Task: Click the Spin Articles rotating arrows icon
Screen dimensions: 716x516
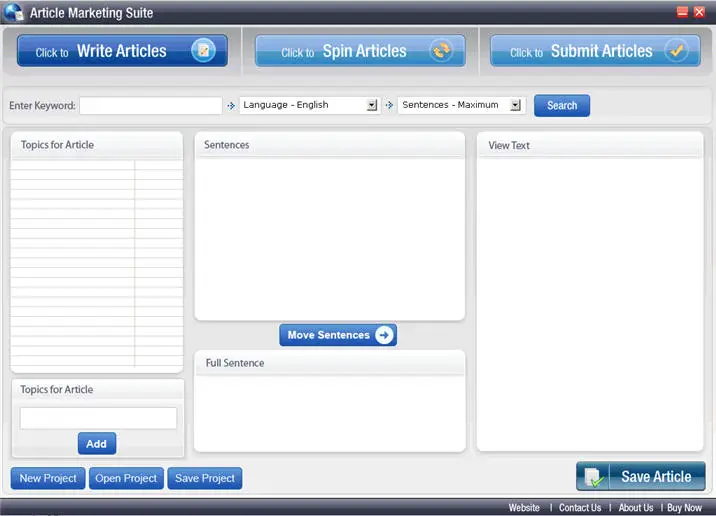Action: [x=441, y=50]
